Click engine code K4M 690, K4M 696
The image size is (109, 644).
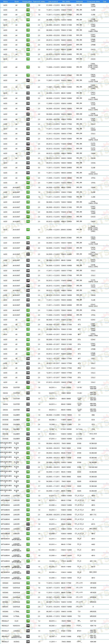point(93,388)
